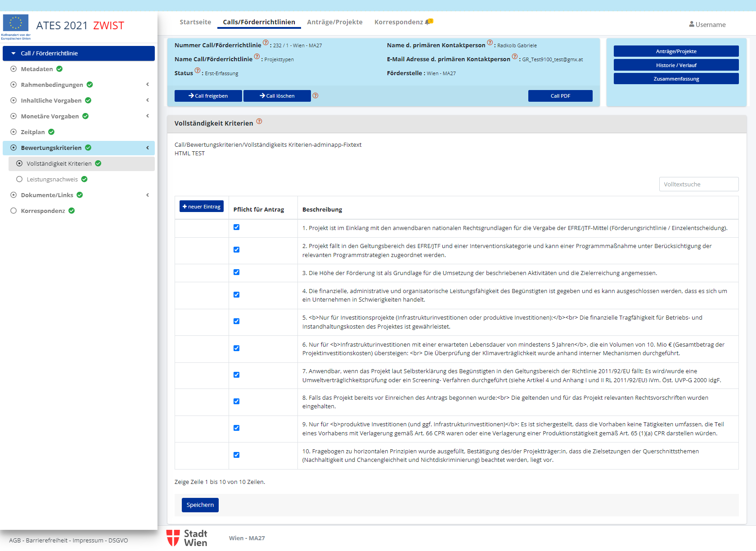Click the neuer Eintrag button

click(202, 207)
